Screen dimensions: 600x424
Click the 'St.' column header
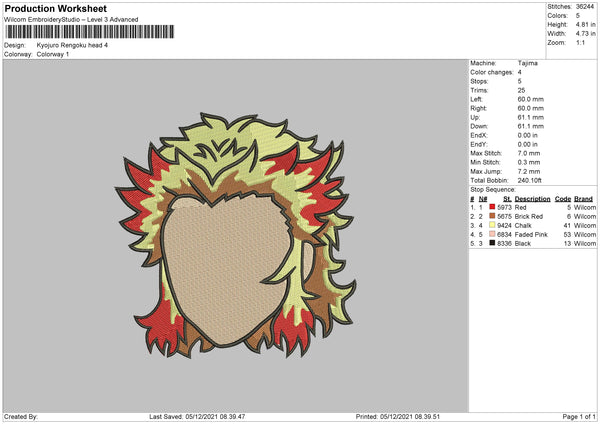(x=507, y=199)
